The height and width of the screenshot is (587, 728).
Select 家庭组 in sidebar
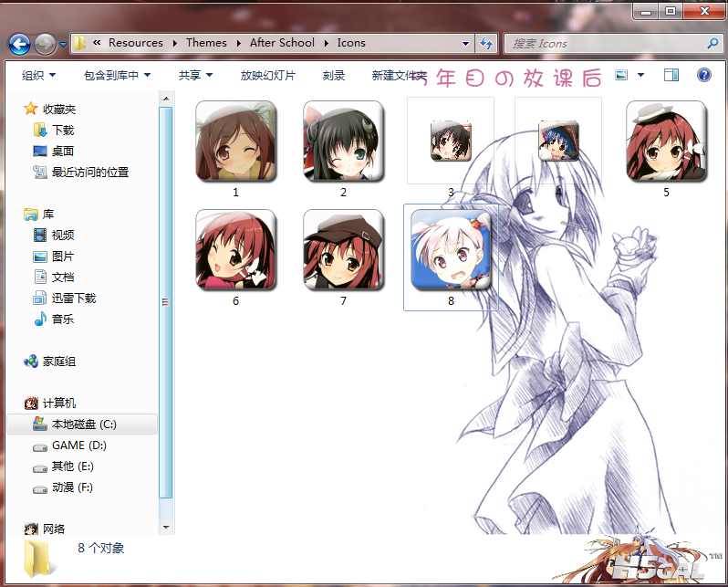(49, 362)
